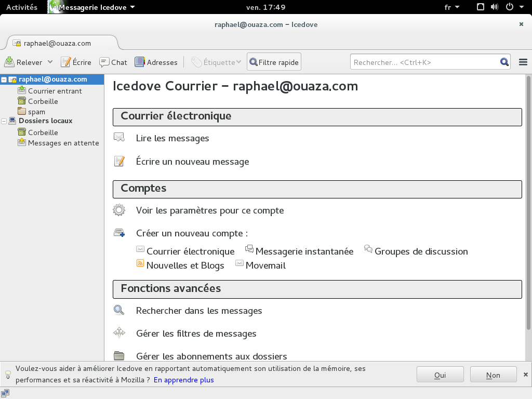Select Courrier entrant folder
Screen dimensions: 532x399
coord(55,91)
